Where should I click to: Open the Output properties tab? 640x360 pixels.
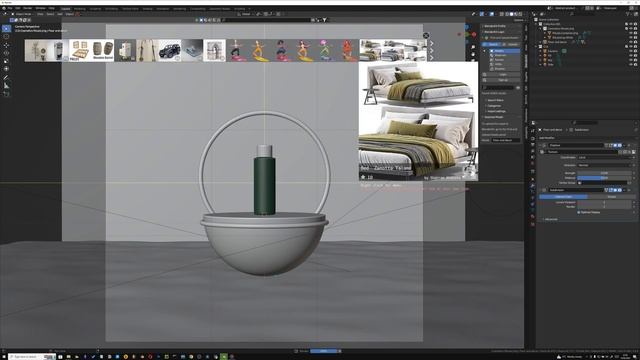click(x=533, y=144)
